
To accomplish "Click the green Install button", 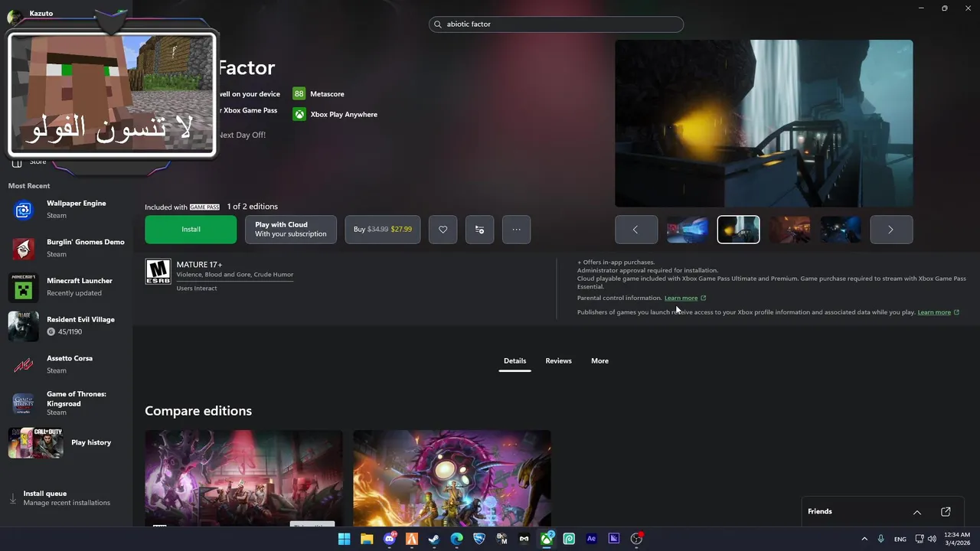I will (191, 230).
